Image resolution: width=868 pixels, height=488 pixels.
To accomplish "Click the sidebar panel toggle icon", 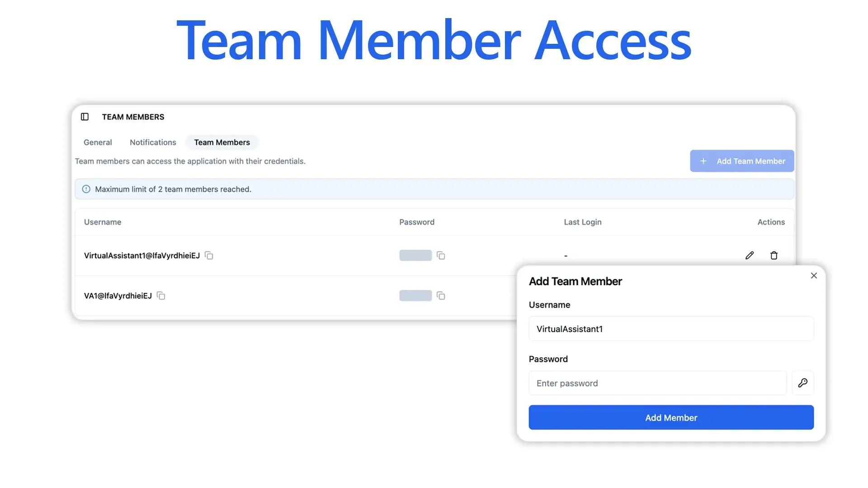I will click(x=85, y=117).
